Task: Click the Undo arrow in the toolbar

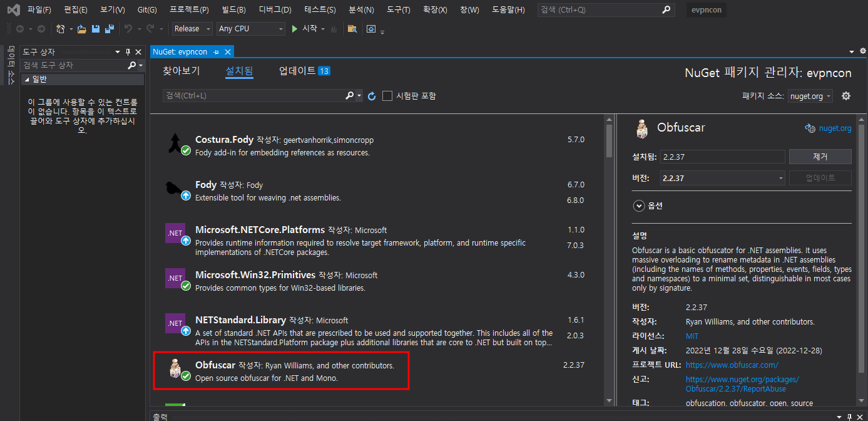Action: tap(128, 29)
